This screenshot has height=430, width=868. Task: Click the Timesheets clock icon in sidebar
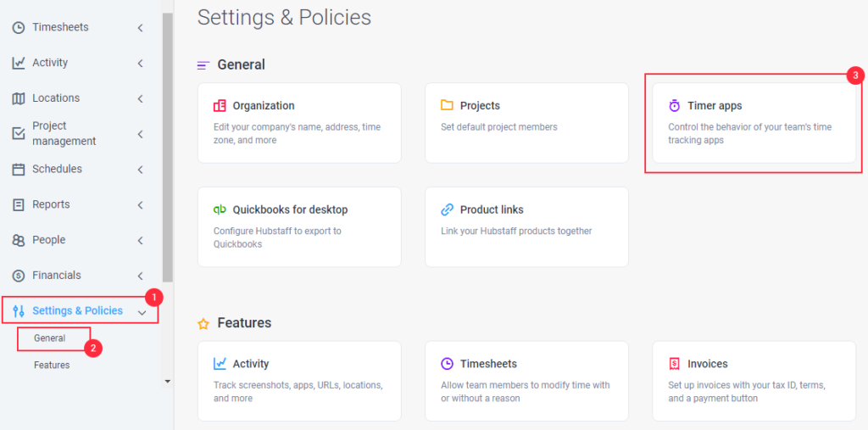[19, 28]
